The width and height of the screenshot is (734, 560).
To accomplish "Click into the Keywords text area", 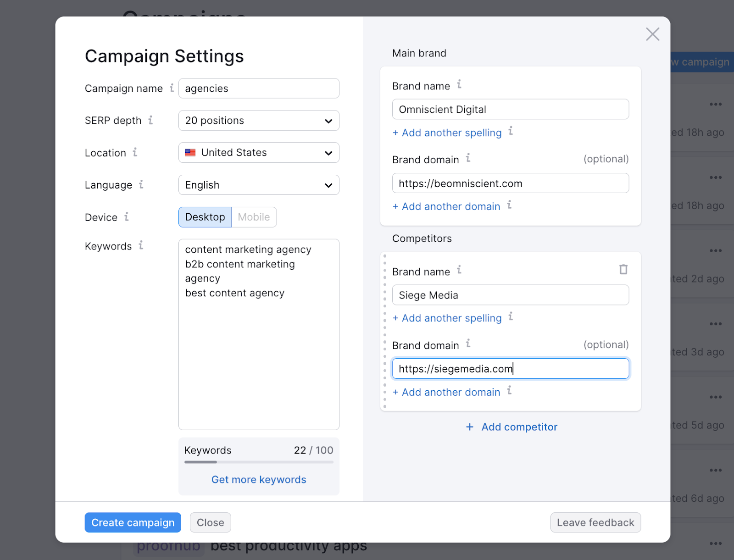I will click(x=259, y=358).
